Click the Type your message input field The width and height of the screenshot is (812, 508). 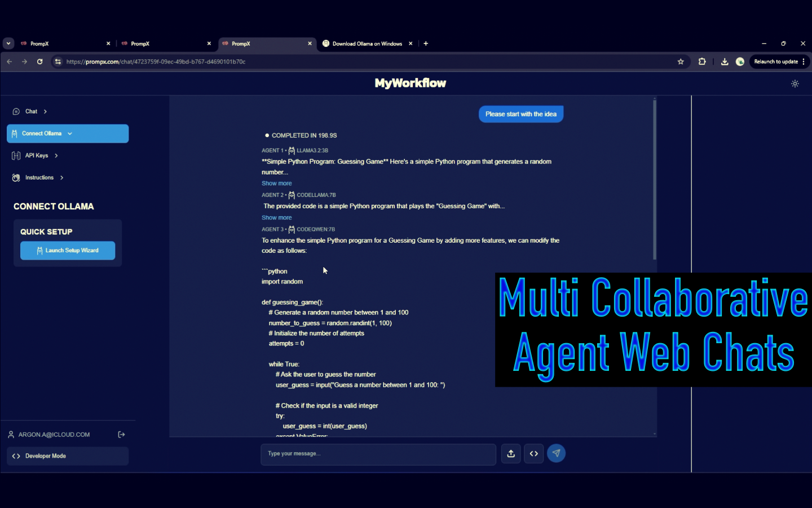(378, 454)
